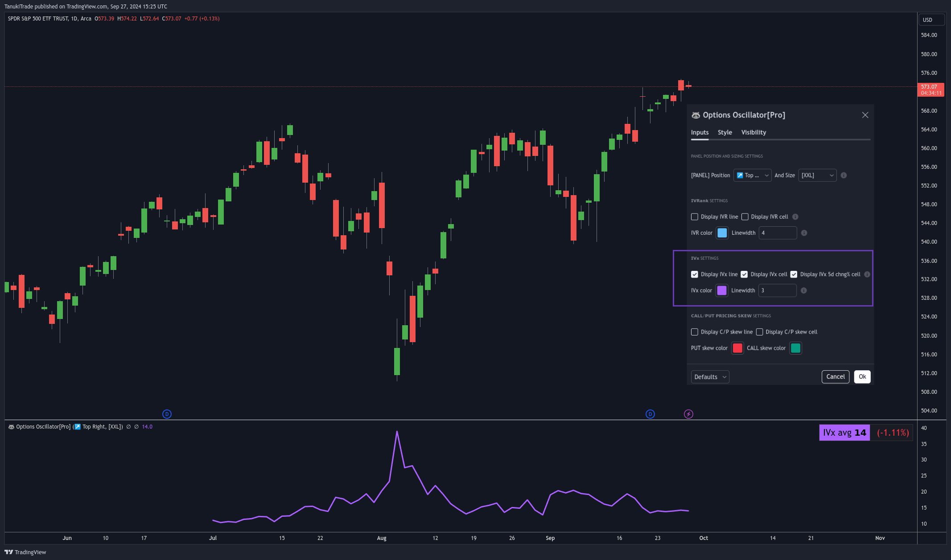Enable Display IVR line checkbox
The image size is (951, 560).
(695, 217)
